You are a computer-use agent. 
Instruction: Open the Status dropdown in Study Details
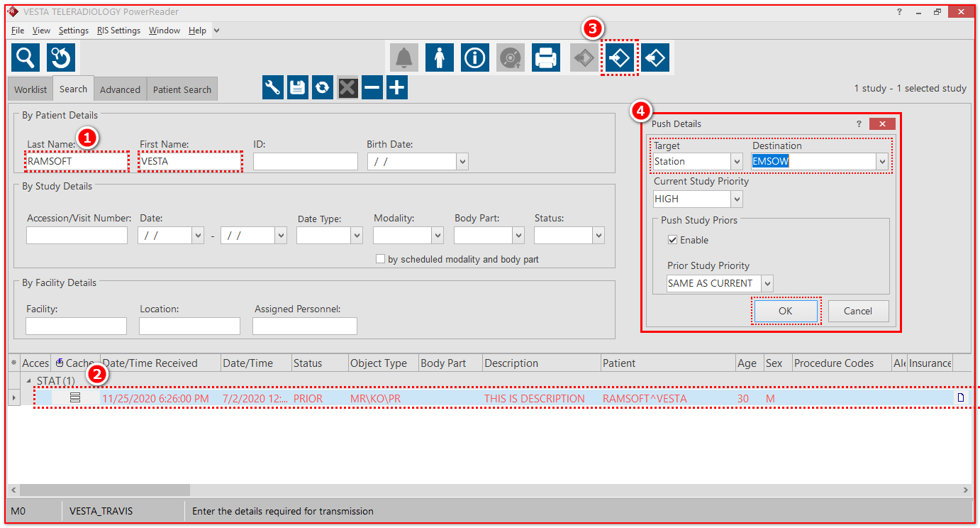point(599,236)
